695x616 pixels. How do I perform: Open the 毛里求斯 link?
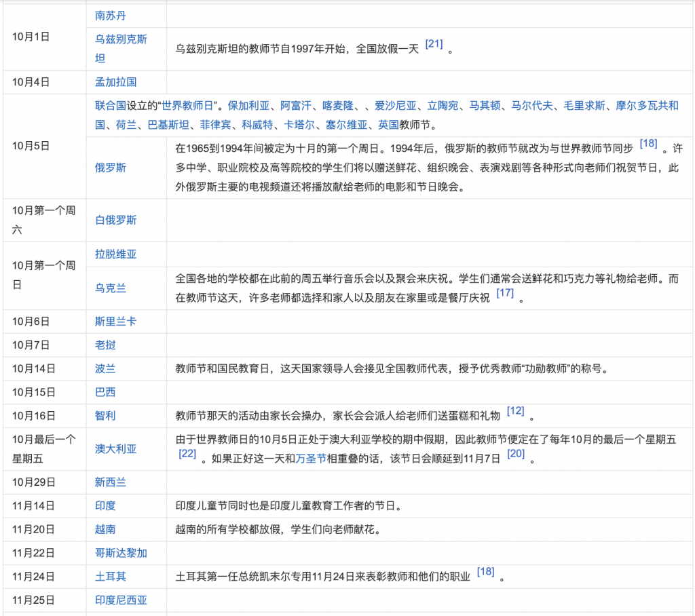584,106
